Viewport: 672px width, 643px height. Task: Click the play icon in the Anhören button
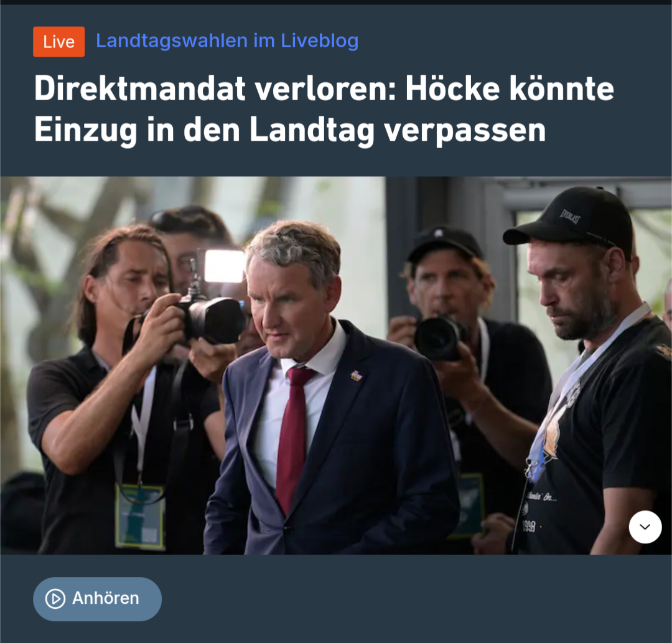pos(55,599)
